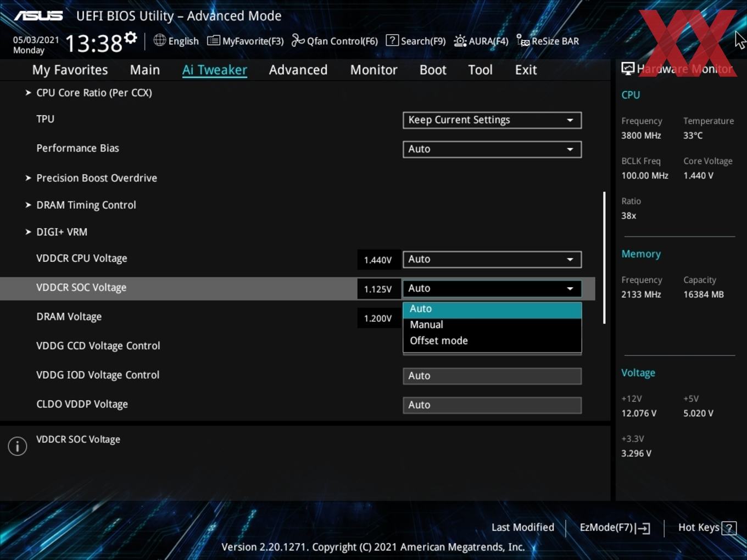Click the info circle icon in help area
Image resolution: width=747 pixels, height=560 pixels.
pos(18,446)
